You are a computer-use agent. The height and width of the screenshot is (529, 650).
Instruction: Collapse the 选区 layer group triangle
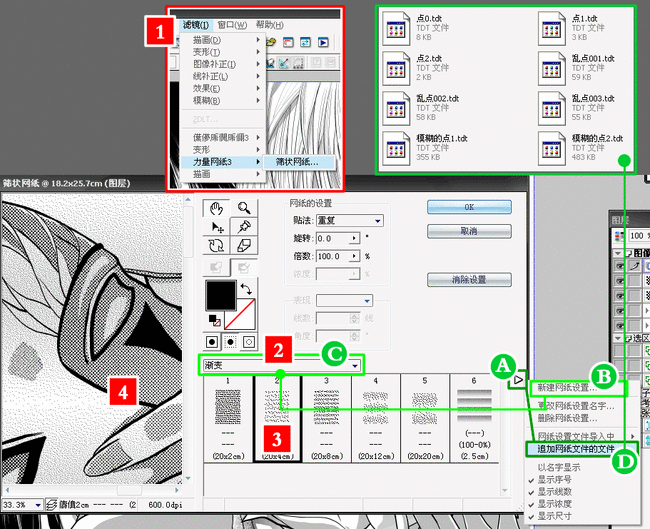[618, 338]
